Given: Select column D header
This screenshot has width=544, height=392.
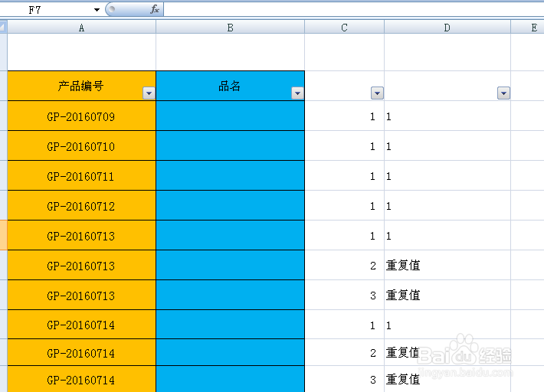Looking at the screenshot, I should pyautogui.click(x=447, y=28).
